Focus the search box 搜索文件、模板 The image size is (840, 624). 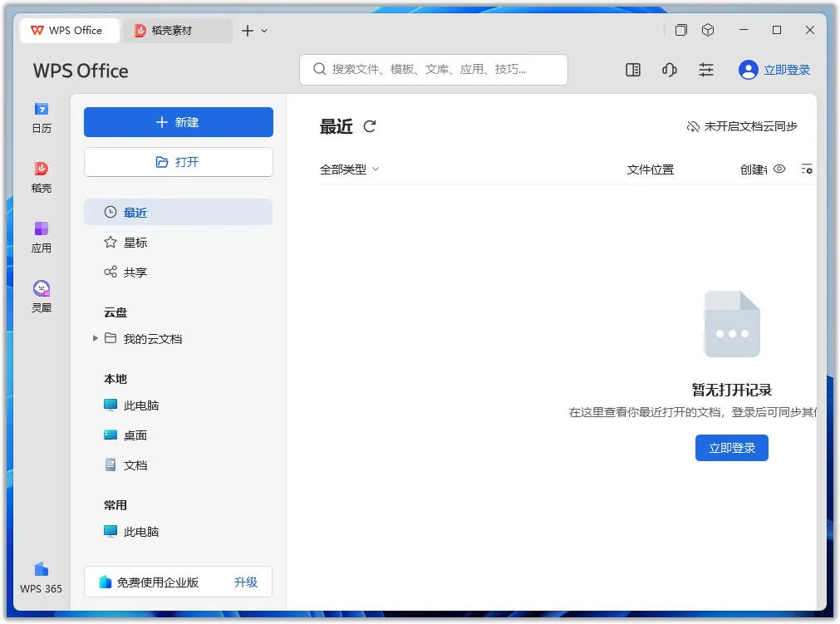point(434,70)
